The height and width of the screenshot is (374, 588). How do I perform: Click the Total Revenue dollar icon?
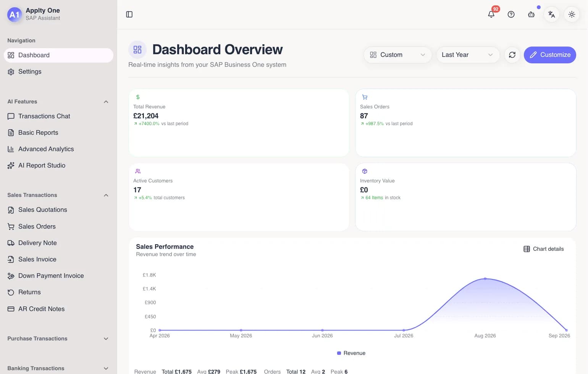click(x=138, y=97)
